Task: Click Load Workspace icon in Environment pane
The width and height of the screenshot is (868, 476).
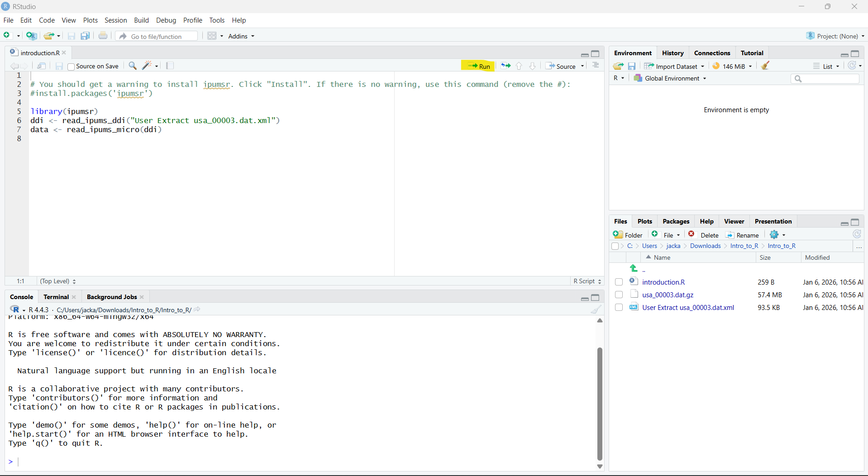Action: tap(618, 66)
